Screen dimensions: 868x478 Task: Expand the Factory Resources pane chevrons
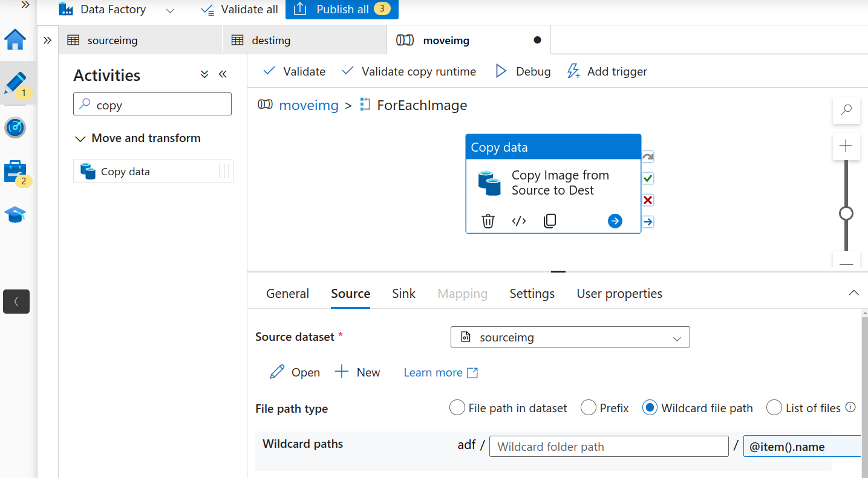(x=48, y=40)
